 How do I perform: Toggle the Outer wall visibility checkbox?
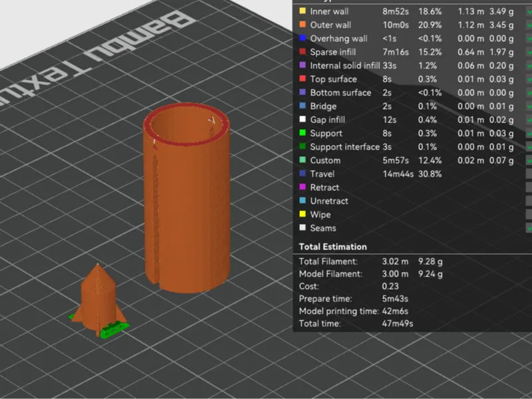[x=529, y=25]
